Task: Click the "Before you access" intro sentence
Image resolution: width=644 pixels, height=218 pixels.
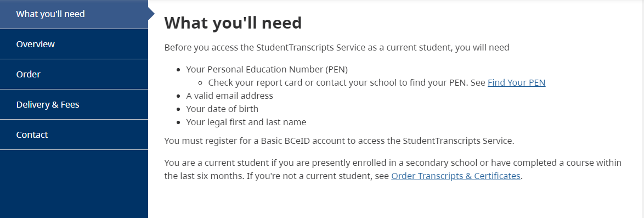Action: point(337,48)
